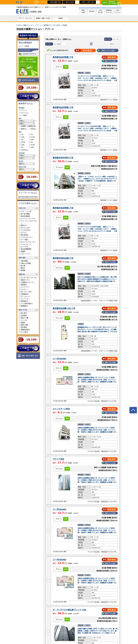Open 駐車場 tab
Viewport: 138px width, 644px height.
coord(60,18)
